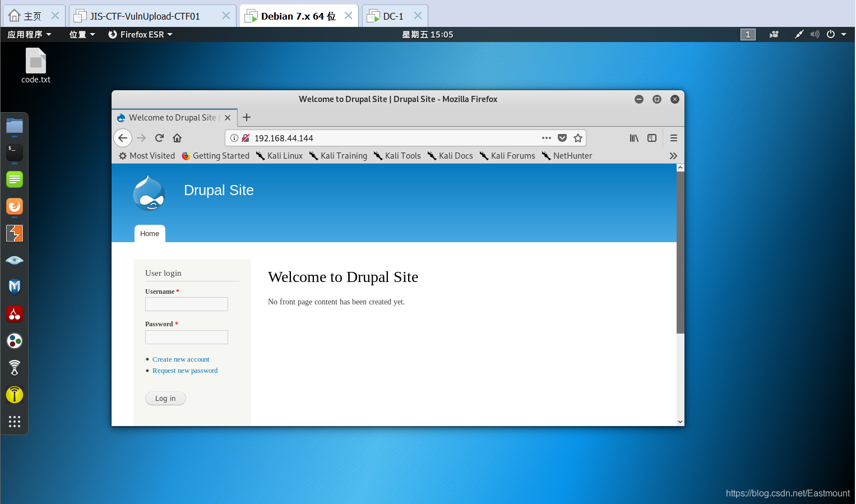Open the Kali Docs bookmark

[x=450, y=156]
